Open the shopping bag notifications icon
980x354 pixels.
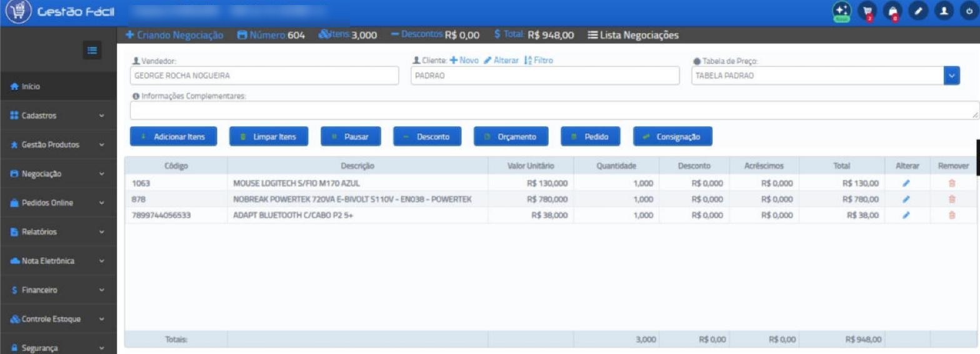[892, 11]
